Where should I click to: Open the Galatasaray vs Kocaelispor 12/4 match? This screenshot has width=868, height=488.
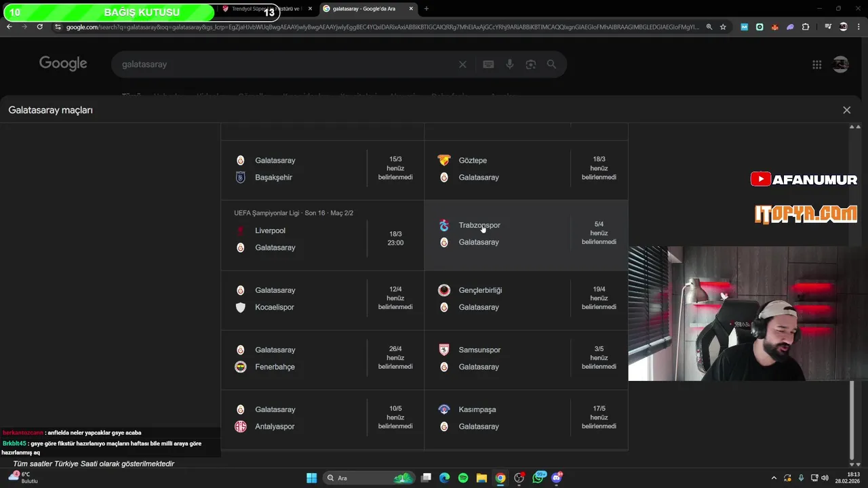pyautogui.click(x=323, y=299)
